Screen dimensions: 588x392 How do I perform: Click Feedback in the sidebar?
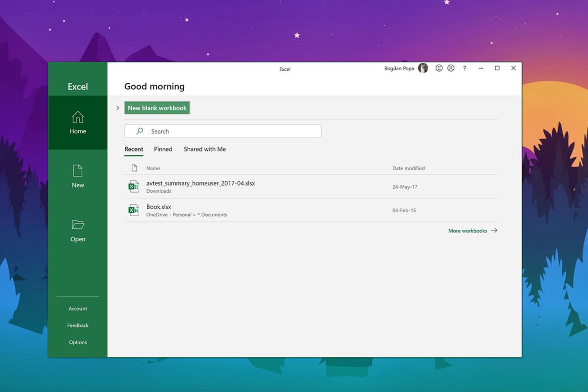point(78,326)
